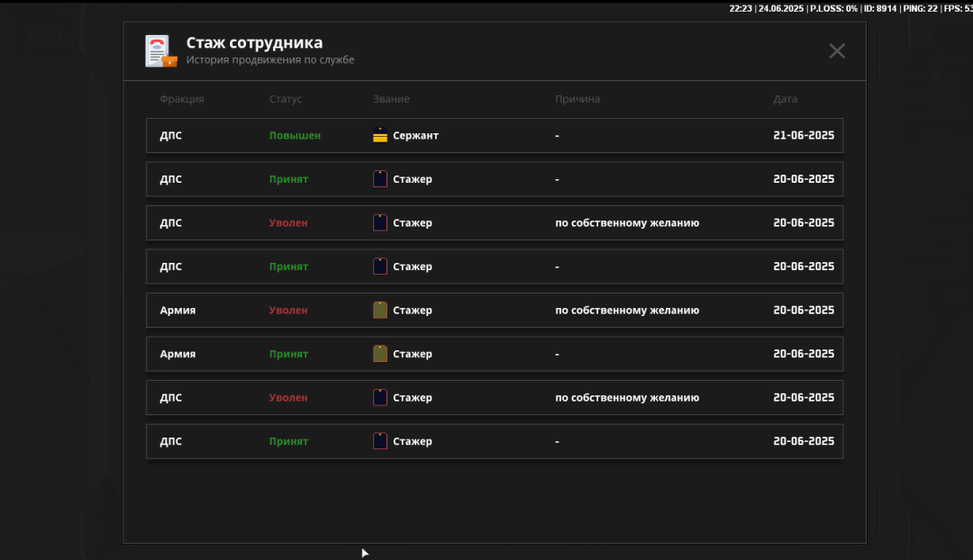Click the Фракция column header
This screenshot has height=560, width=973.
pyautogui.click(x=182, y=99)
